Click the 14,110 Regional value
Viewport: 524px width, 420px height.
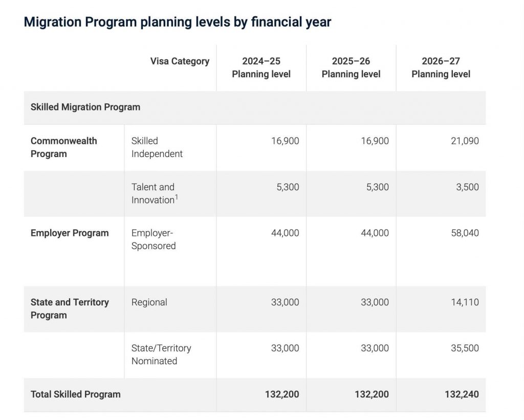(465, 302)
